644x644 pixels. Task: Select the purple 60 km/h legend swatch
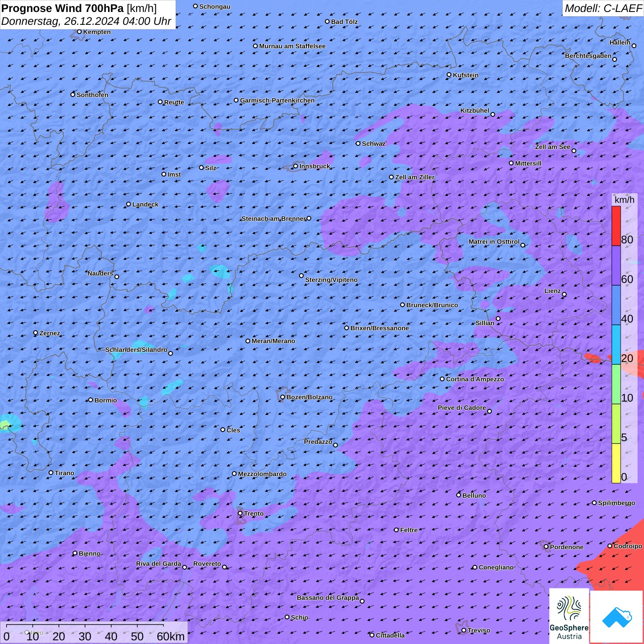[616, 266]
